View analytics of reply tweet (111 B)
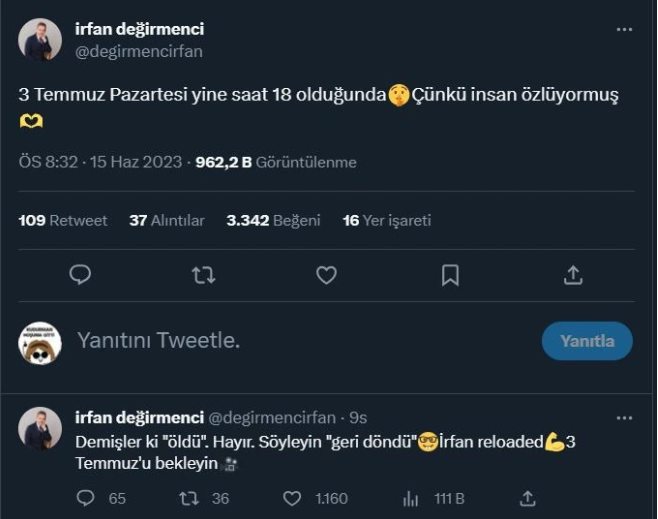 tap(410, 498)
